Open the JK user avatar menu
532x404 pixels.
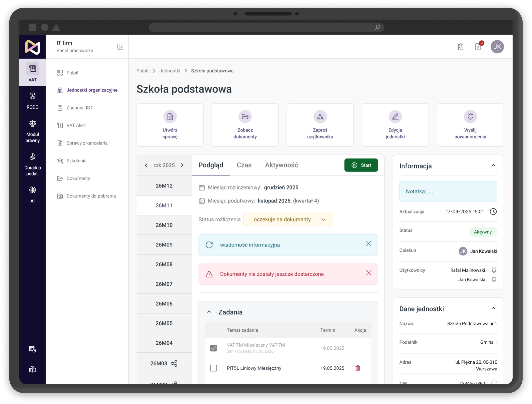pyautogui.click(x=497, y=47)
